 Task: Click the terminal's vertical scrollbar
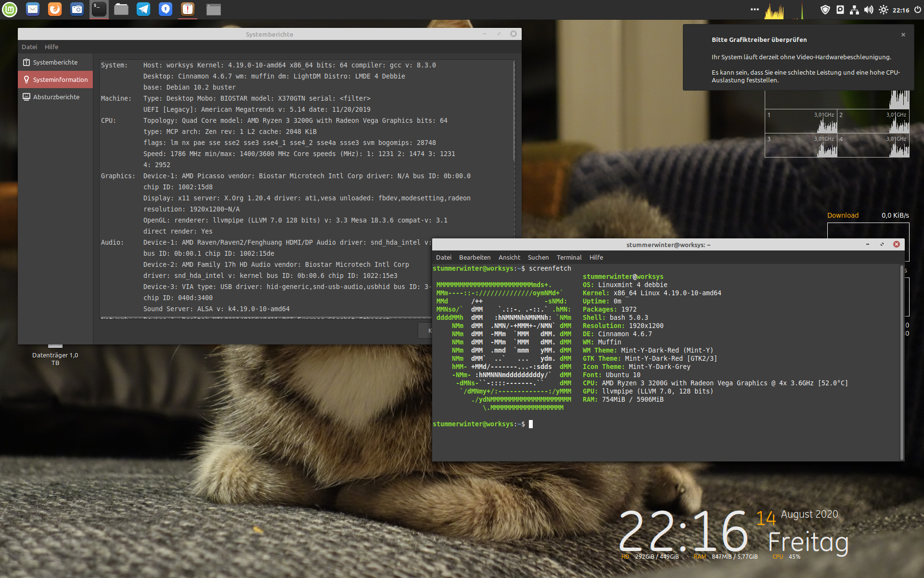tap(902, 361)
